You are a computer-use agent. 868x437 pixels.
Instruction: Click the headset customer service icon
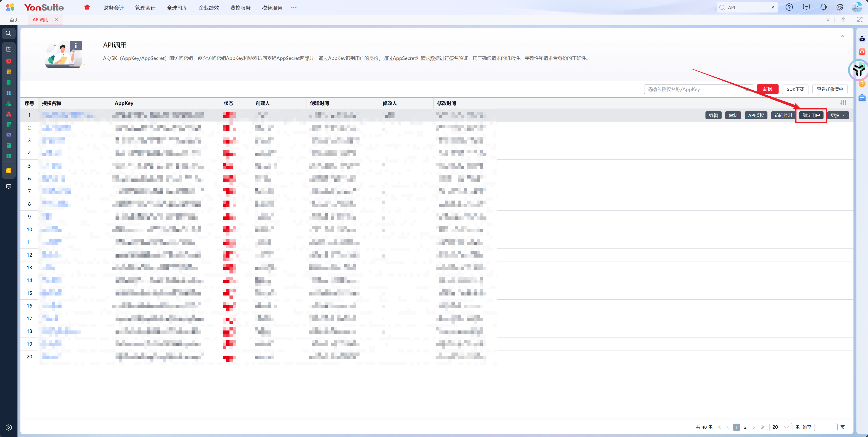[x=823, y=7]
